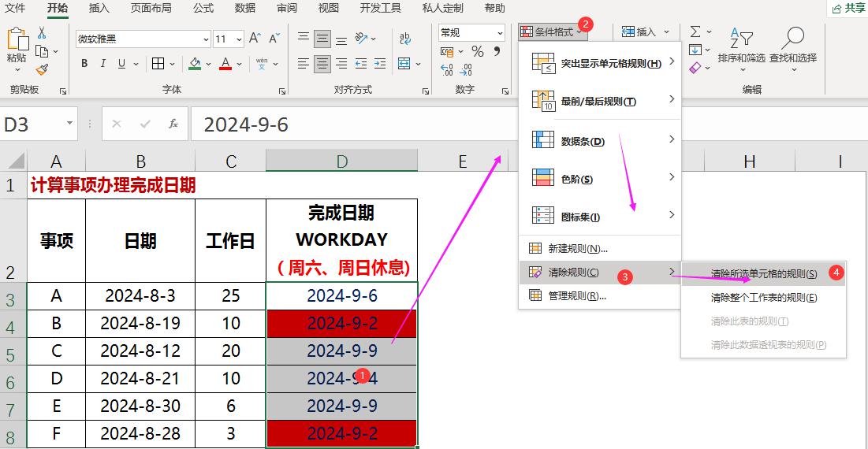
Task: Switch to 页面布局 tab
Action: pyautogui.click(x=151, y=9)
